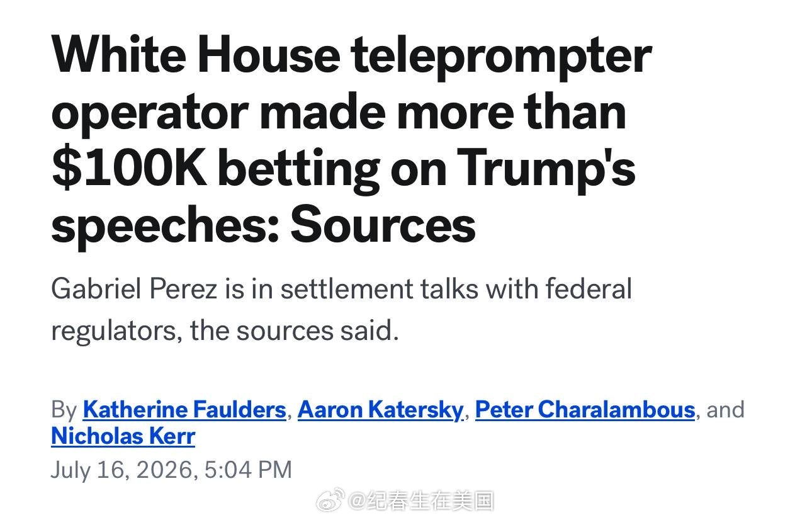The height and width of the screenshot is (520, 812).
Task: Click the word "operator" in headline
Action: tap(150, 113)
